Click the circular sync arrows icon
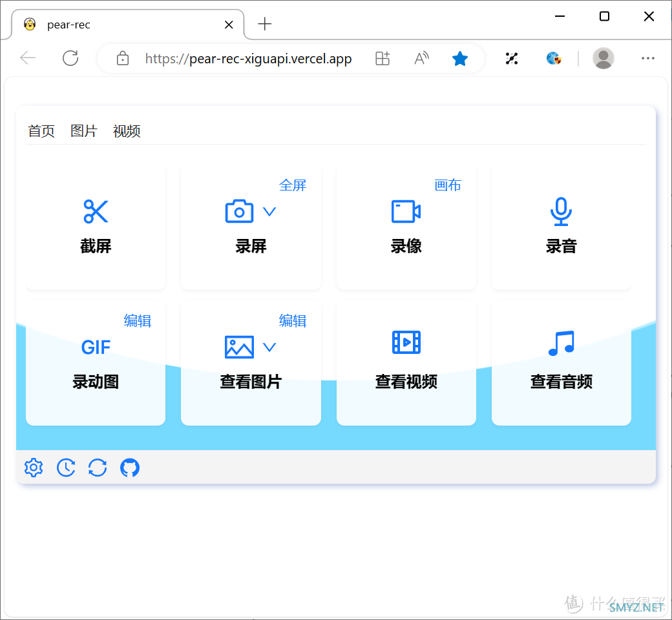The width and height of the screenshot is (672, 620). click(x=98, y=468)
